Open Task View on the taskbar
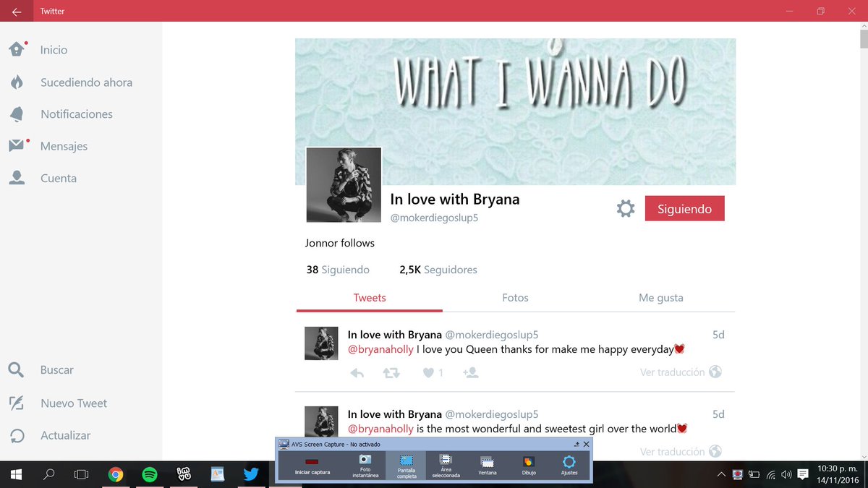 [x=82, y=475]
